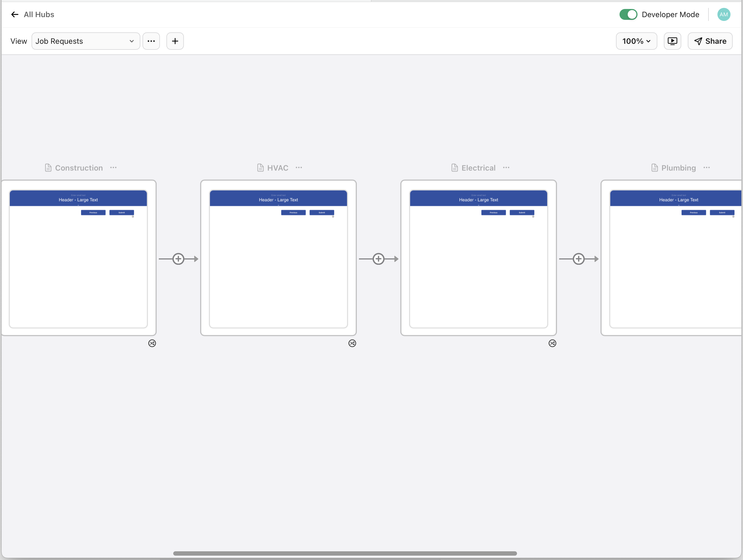Viewport: 743px width, 560px height.
Task: Click the Share paper-plane icon
Action: click(698, 41)
